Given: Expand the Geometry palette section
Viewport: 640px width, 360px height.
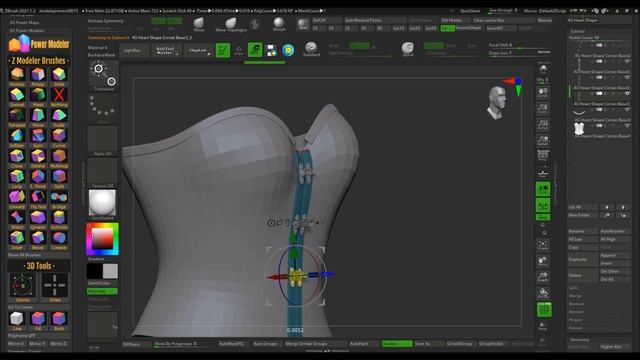Looking at the screenshot, I should pyautogui.click(x=579, y=340).
